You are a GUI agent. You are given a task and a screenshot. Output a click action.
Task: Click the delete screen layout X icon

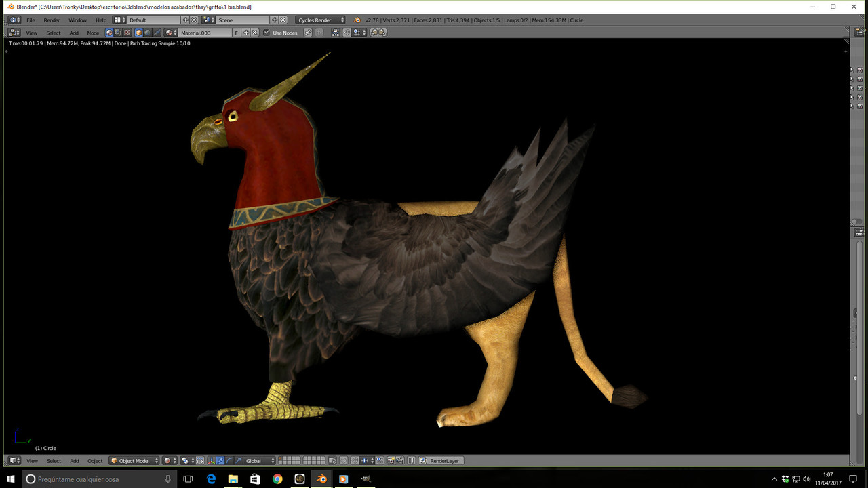pos(194,20)
